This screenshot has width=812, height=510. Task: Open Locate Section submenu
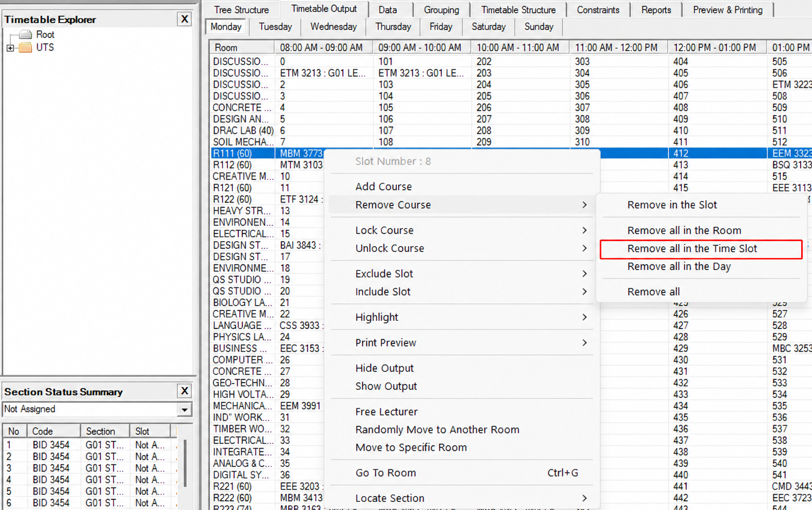(462, 498)
